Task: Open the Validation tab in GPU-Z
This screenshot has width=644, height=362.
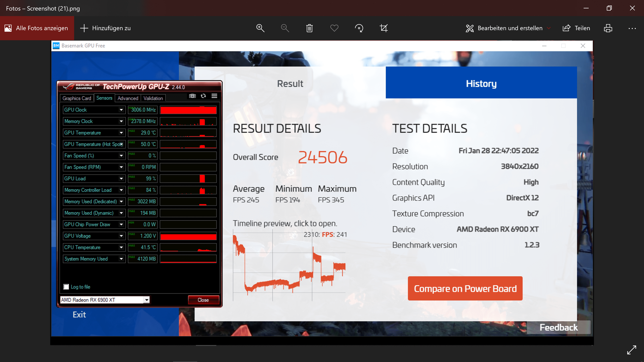Action: 153,98
